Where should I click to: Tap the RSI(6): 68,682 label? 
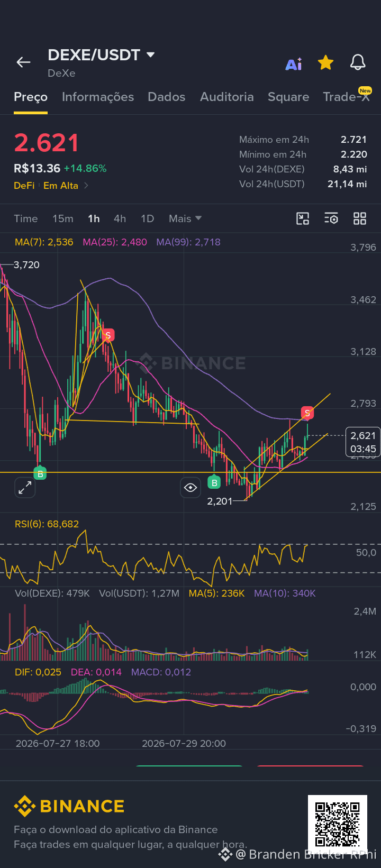click(47, 524)
